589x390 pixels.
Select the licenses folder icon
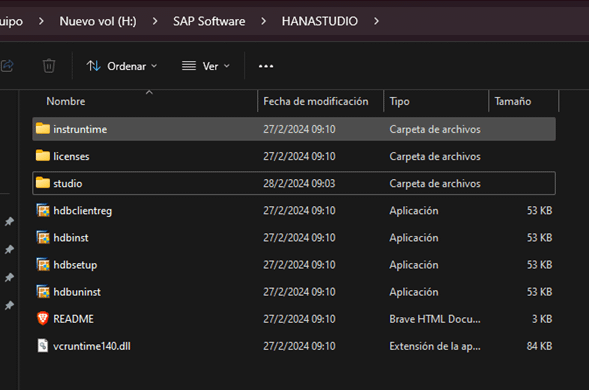coord(43,156)
